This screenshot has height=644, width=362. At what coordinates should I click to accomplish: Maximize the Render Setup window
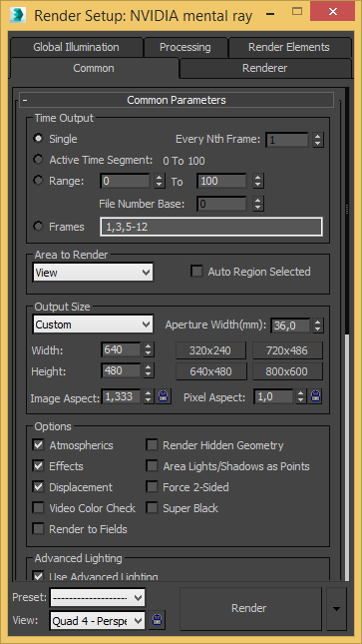coord(297,12)
